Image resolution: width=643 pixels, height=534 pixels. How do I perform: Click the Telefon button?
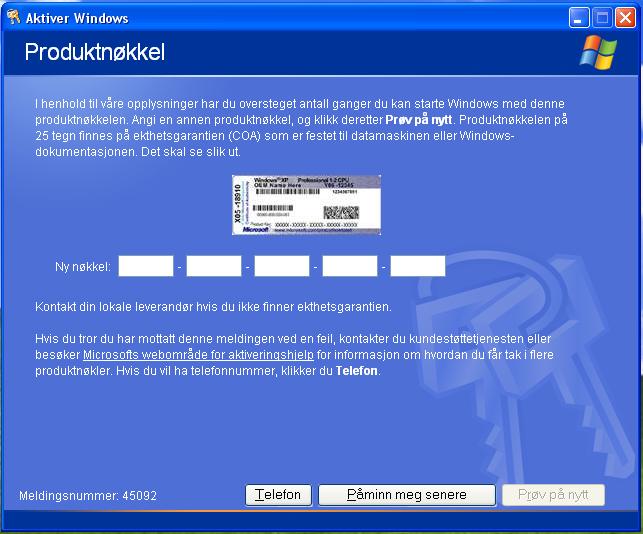[x=278, y=495]
